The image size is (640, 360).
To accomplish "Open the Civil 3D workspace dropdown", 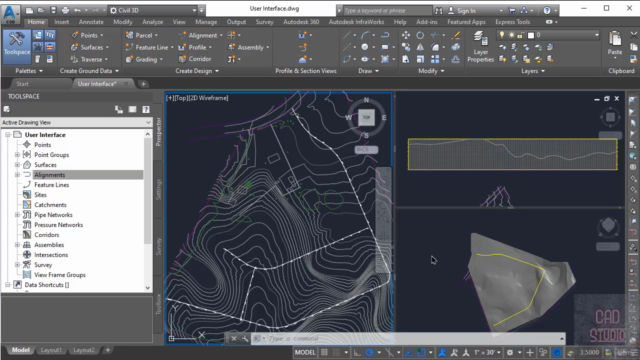I will [x=153, y=10].
